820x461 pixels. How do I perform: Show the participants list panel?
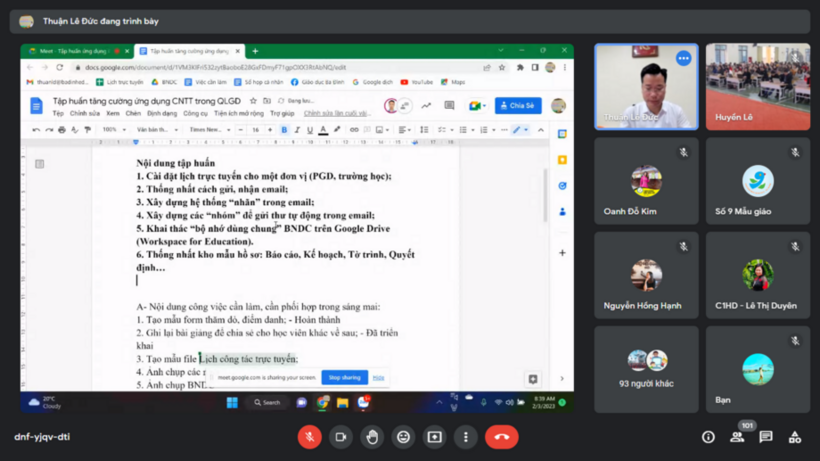click(x=737, y=437)
